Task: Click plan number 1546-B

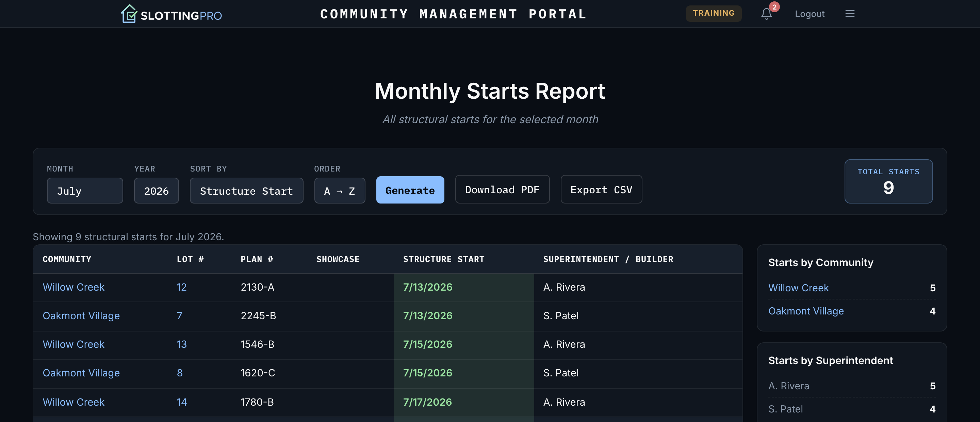Action: (257, 344)
